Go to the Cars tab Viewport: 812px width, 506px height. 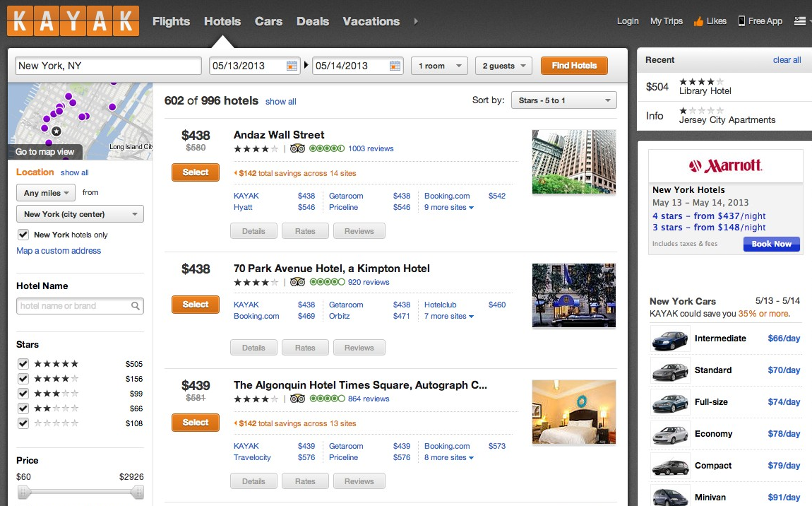(x=268, y=21)
